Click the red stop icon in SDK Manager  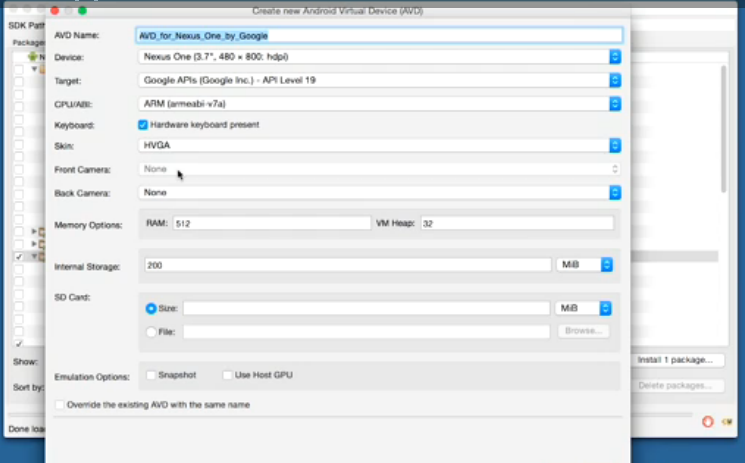click(708, 422)
